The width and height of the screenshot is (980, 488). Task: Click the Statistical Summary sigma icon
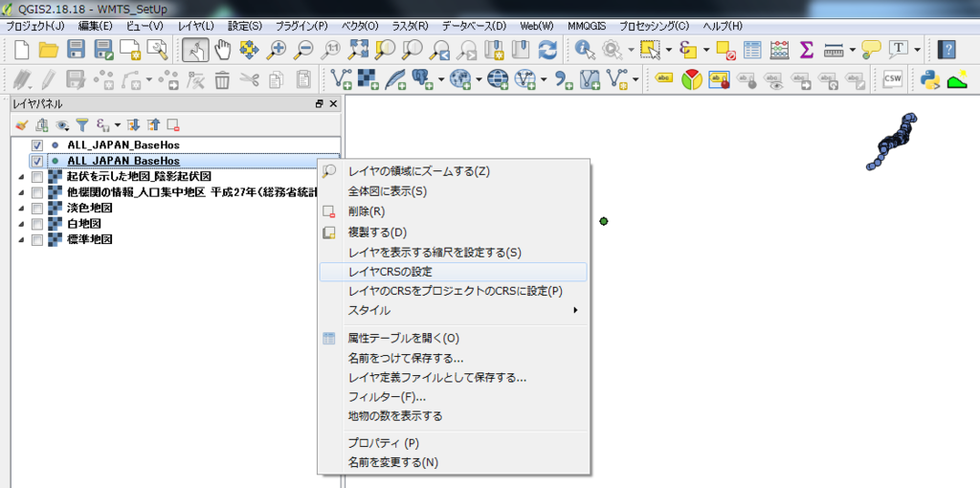[x=807, y=50]
